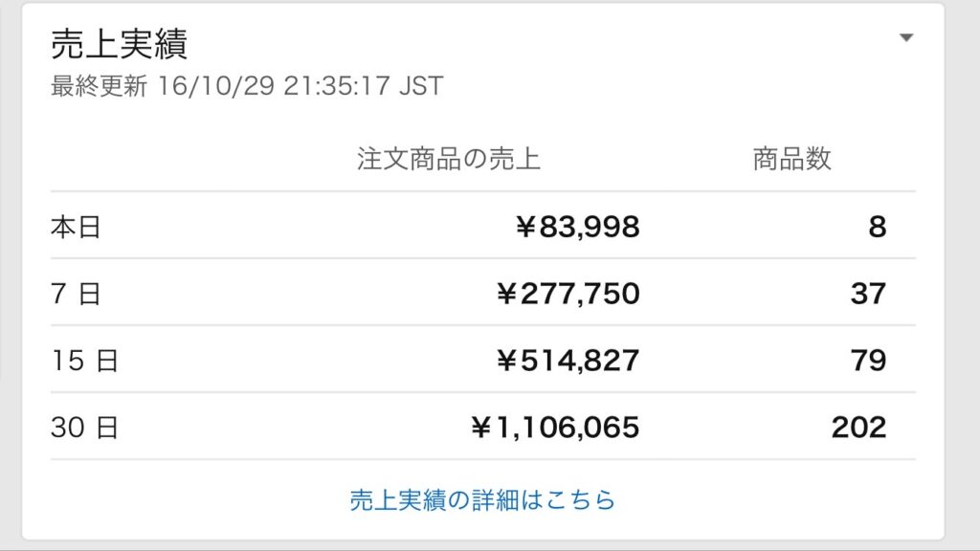Image resolution: width=980 pixels, height=551 pixels.
Task: Click the 7-day item count 37
Action: (868, 294)
